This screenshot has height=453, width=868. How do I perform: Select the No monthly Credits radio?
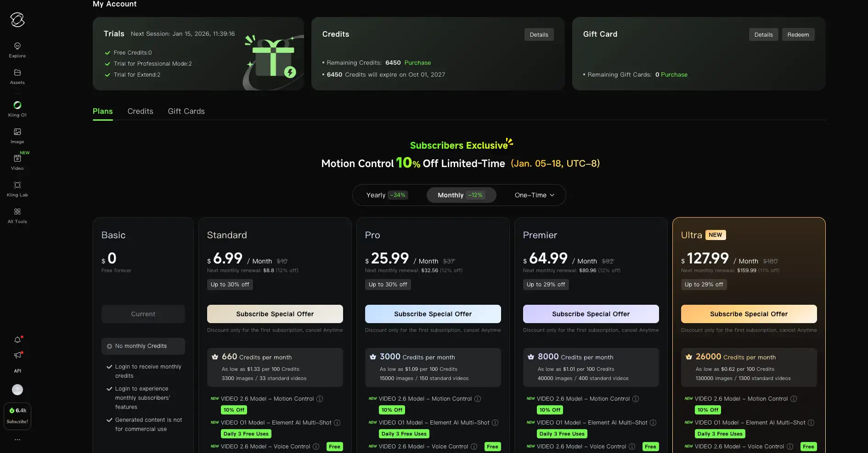(109, 346)
